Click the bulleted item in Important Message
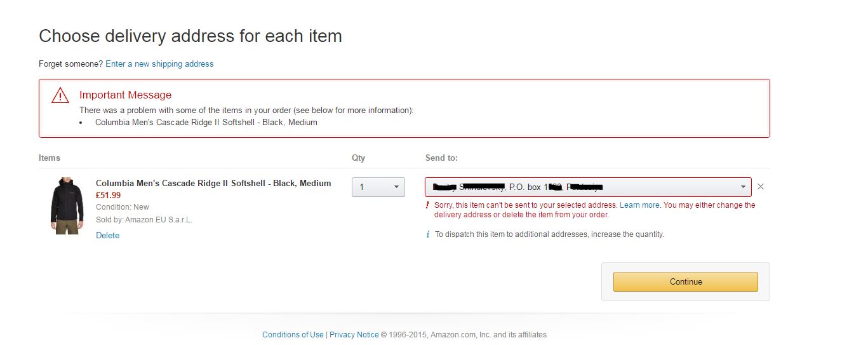The image size is (868, 345). coord(206,123)
